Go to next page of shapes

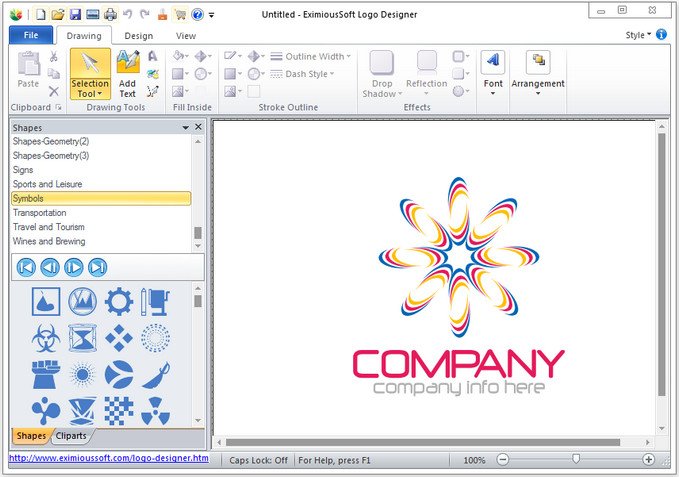point(74,267)
